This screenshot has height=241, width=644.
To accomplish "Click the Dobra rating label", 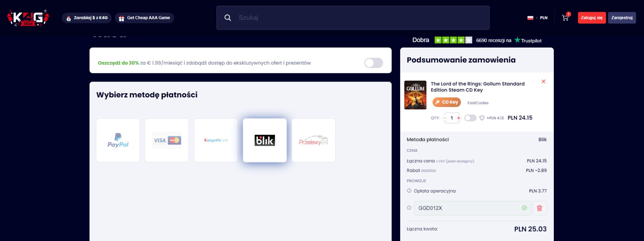I will pyautogui.click(x=421, y=40).
